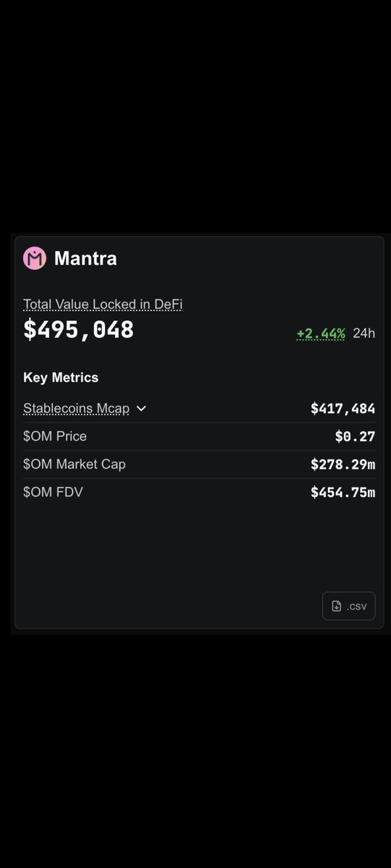
Task: Expand the Stablecoins Mcap chevron arrow
Action: (x=141, y=409)
